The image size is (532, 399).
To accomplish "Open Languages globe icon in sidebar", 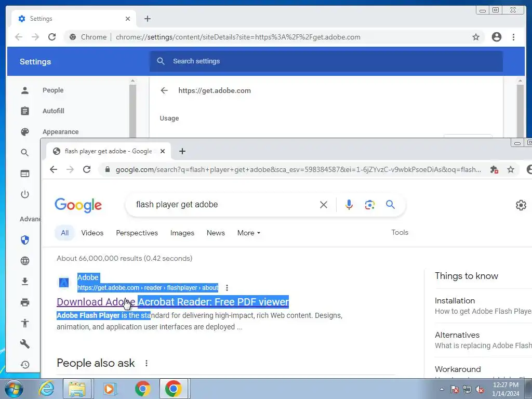I will pos(25,261).
